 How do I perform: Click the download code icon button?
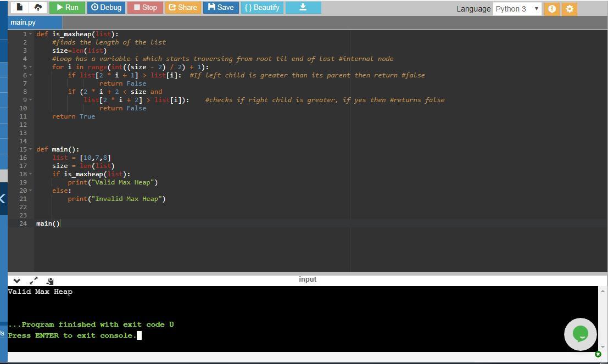tap(303, 8)
